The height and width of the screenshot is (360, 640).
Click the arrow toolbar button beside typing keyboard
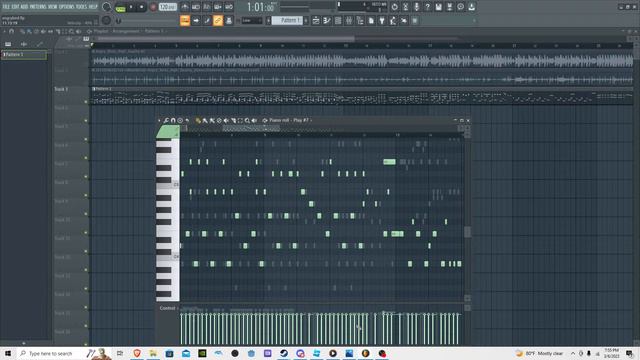[196, 20]
